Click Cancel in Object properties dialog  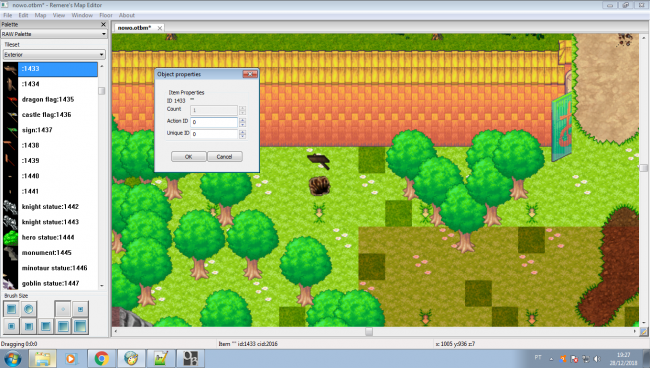224,157
